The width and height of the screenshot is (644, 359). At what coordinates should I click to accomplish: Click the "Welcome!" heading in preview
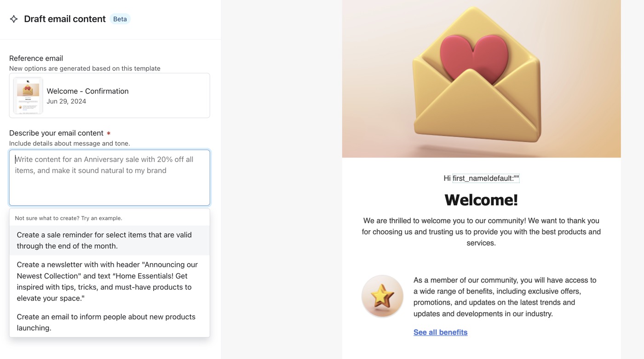[x=481, y=200]
